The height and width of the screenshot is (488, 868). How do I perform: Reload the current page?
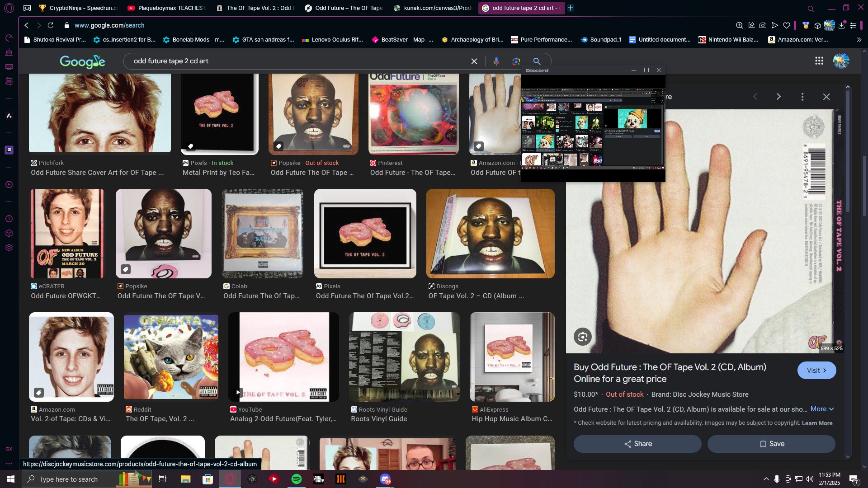(x=51, y=25)
